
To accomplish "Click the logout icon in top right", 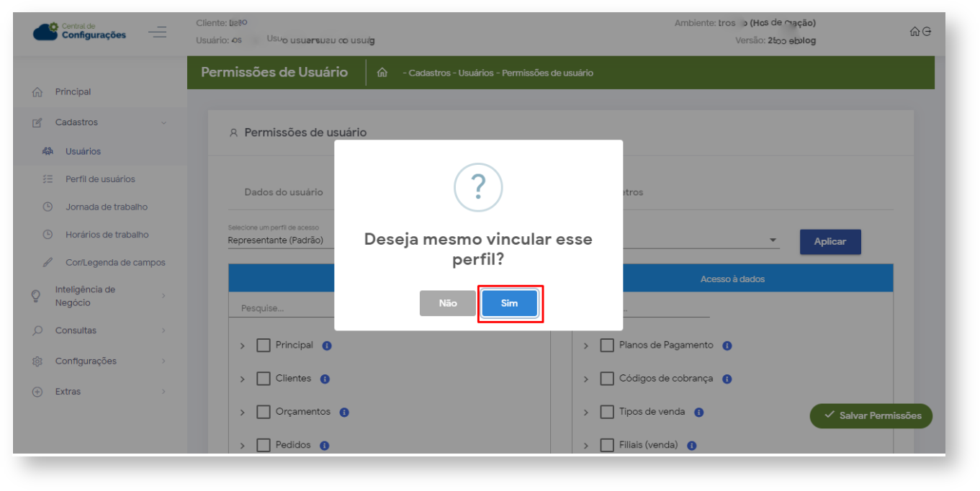I will (x=927, y=32).
